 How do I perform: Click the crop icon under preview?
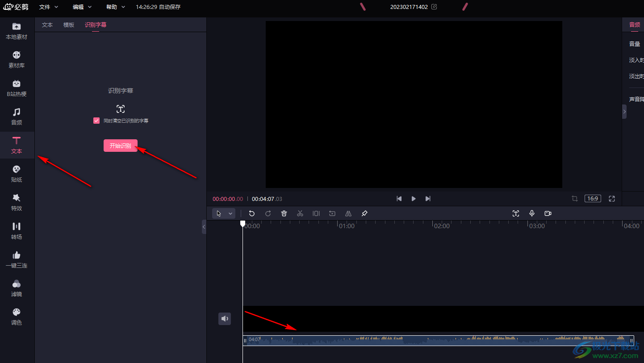pos(575,199)
